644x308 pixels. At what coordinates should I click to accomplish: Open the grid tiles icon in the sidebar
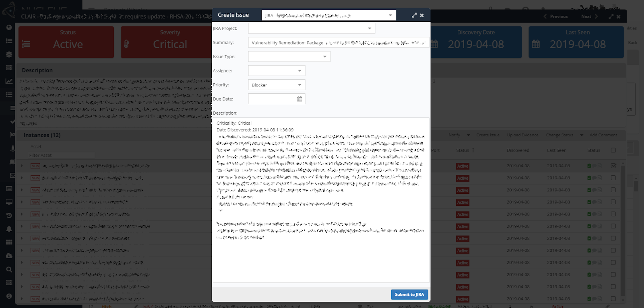click(9, 242)
